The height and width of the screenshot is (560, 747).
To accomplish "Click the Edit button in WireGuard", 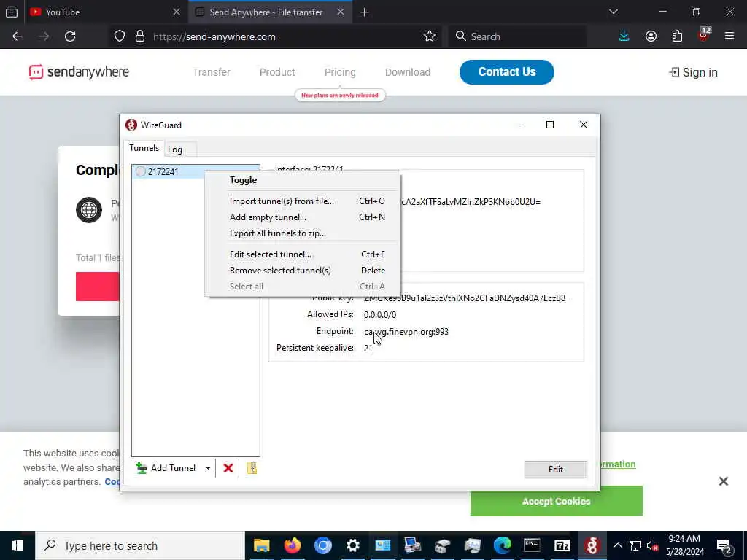I will click(555, 470).
